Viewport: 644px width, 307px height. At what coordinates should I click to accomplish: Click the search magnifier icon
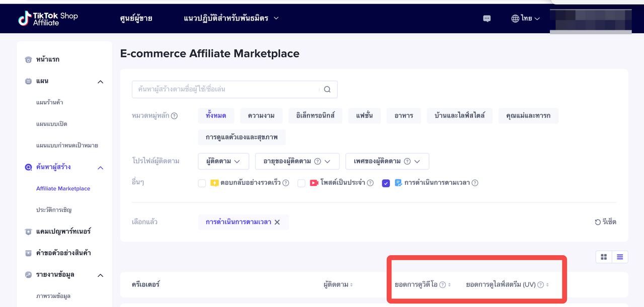click(x=327, y=89)
